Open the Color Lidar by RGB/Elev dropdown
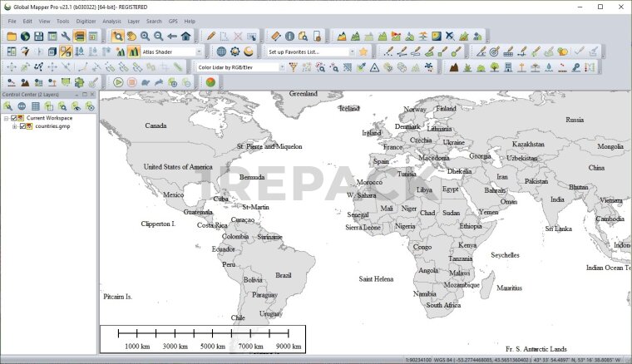This screenshot has height=364, width=632. click(x=240, y=66)
